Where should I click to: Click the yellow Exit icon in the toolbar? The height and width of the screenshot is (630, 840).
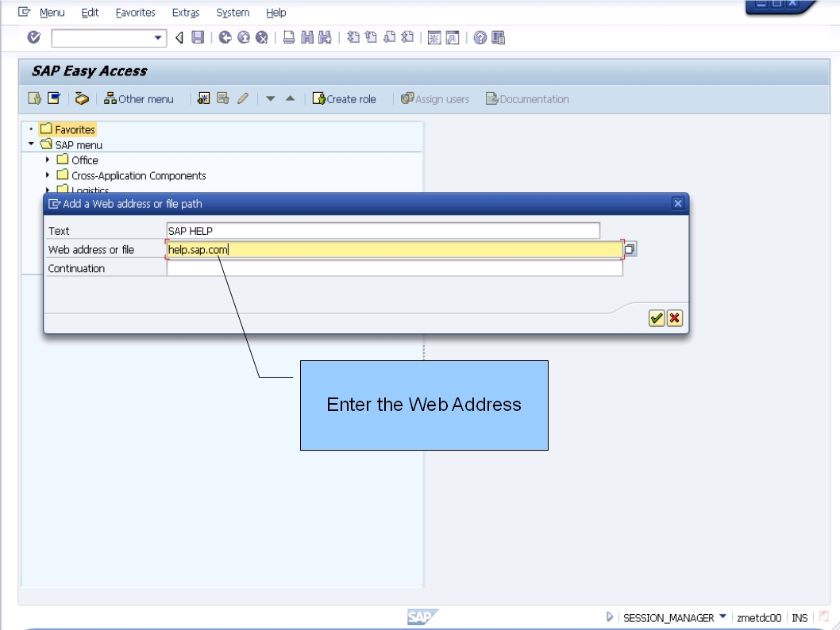click(244, 37)
